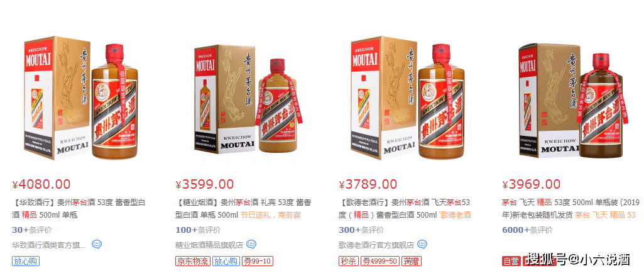Open the ¥3969.00 Moutai product image
This screenshot has width=644, height=273.
coord(572,101)
